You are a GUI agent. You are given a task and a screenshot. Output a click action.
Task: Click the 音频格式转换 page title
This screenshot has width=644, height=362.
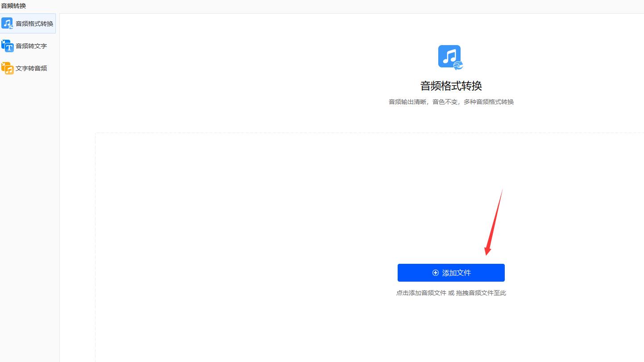[450, 85]
